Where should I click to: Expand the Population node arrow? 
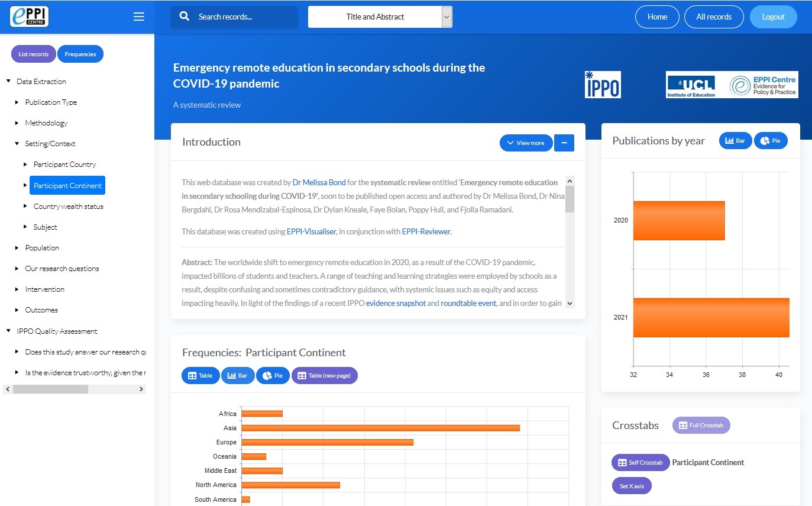17,248
